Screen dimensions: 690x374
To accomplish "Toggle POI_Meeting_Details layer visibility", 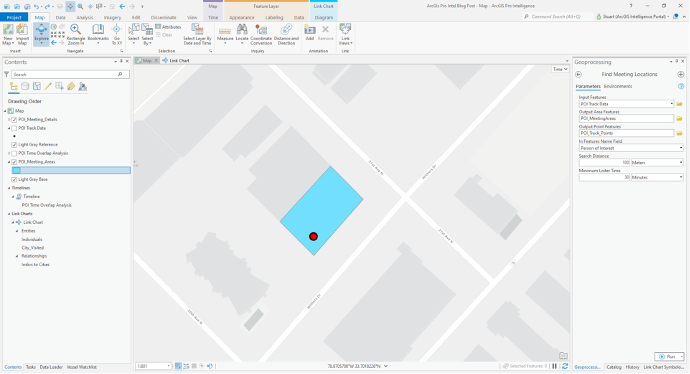I will pyautogui.click(x=14, y=120).
